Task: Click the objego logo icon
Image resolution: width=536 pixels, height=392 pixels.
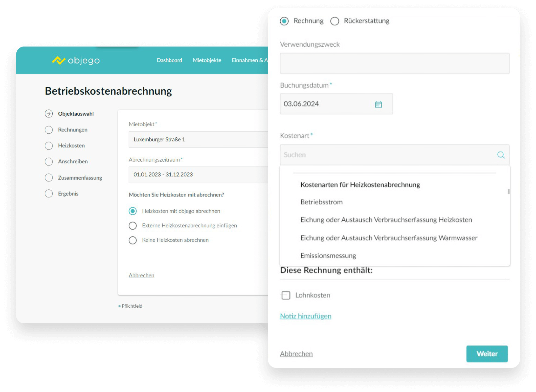Action: 59,60
